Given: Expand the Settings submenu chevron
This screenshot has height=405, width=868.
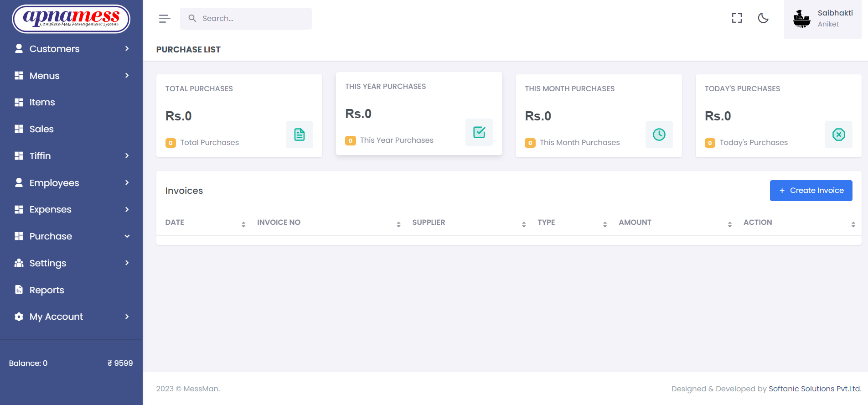Looking at the screenshot, I should pos(127,263).
